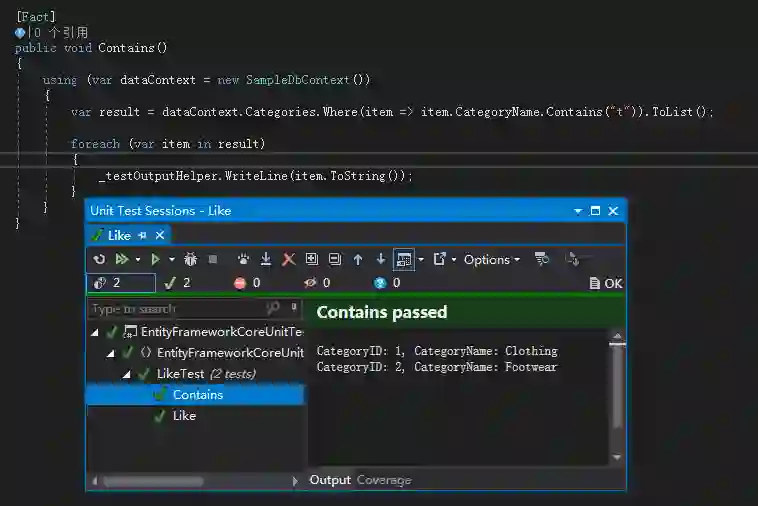Click the 'CategoryName: Clothing' output line
The image size is (758, 506).
[x=486, y=351]
